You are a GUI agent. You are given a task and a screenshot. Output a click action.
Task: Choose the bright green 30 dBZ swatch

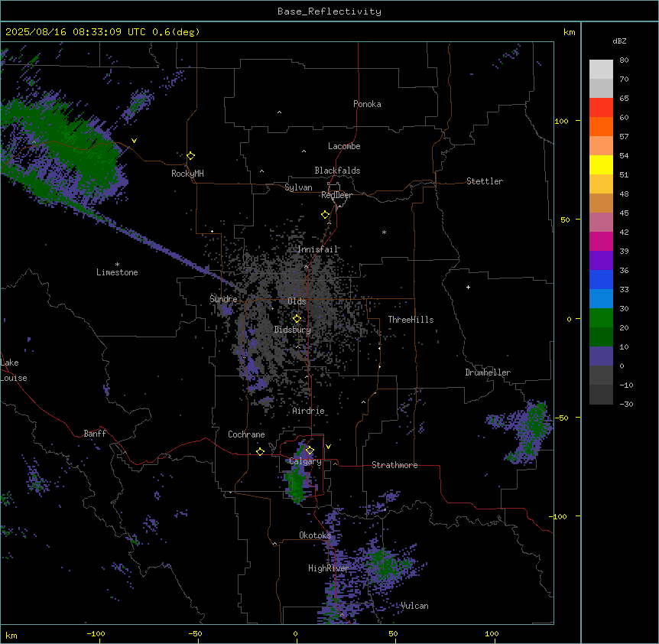tap(601, 318)
